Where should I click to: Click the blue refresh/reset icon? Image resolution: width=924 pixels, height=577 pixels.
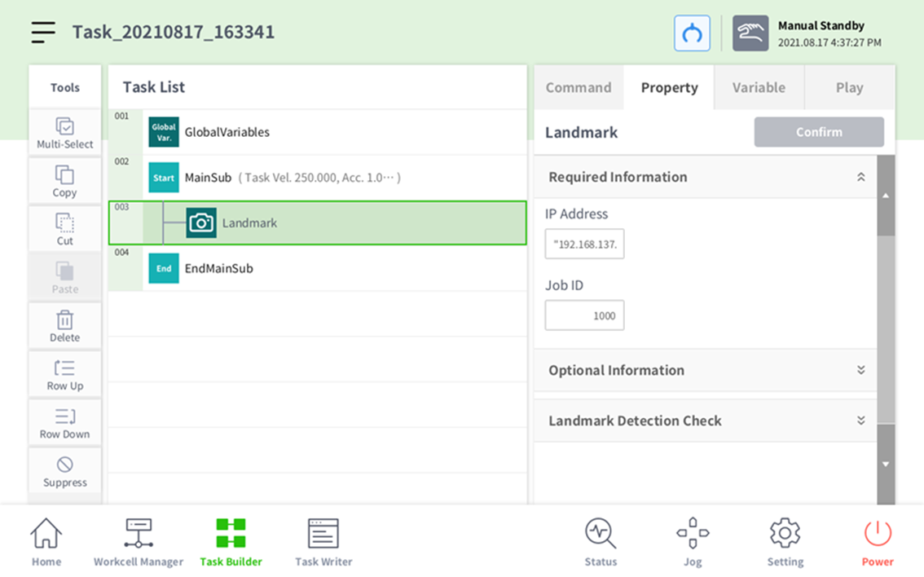point(692,33)
